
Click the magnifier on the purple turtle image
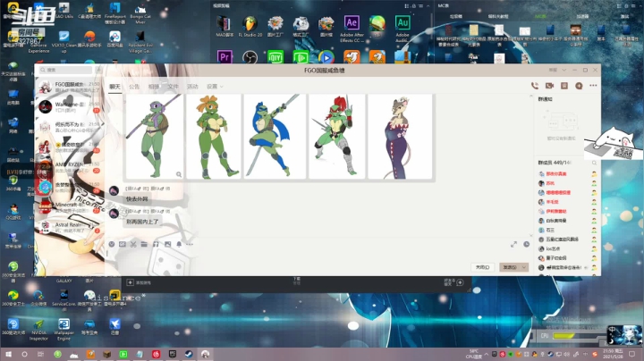point(179,174)
